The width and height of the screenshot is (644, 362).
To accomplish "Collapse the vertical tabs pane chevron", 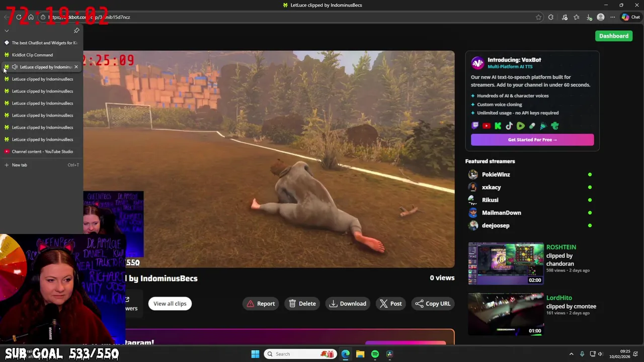I will pos(7,31).
